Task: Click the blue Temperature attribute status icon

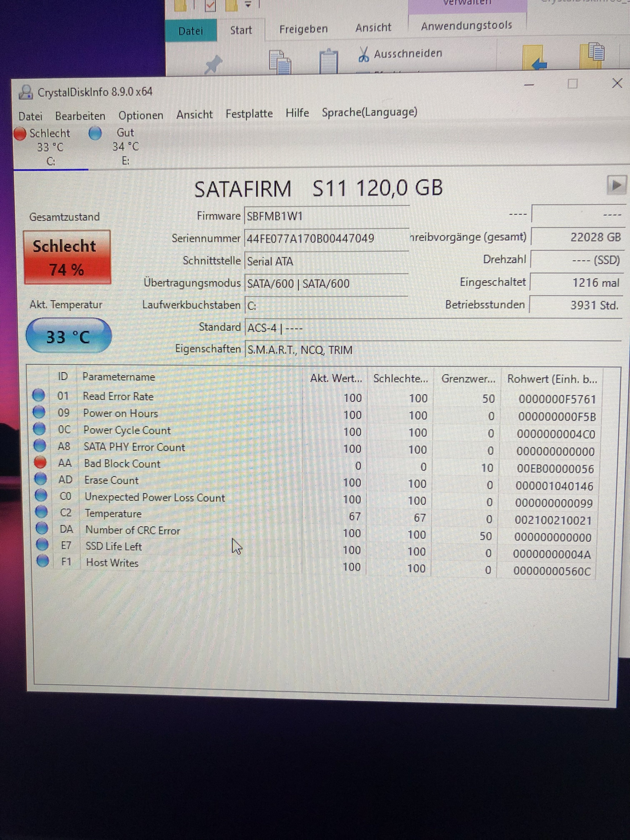Action: tap(41, 512)
